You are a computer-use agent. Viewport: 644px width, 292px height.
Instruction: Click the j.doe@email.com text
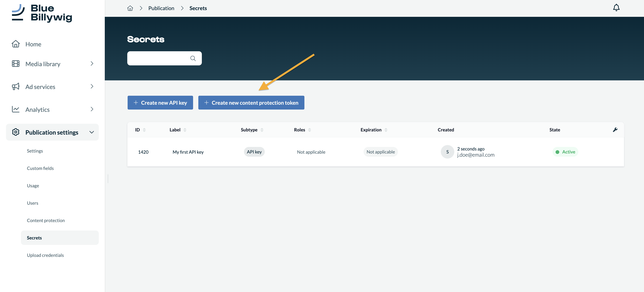click(x=476, y=155)
